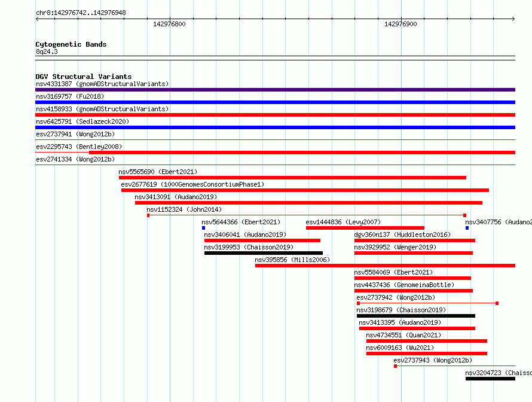Screen dimensions: 532x402
Task: Click the red bar under nsv3406041
Action: coord(262,240)
